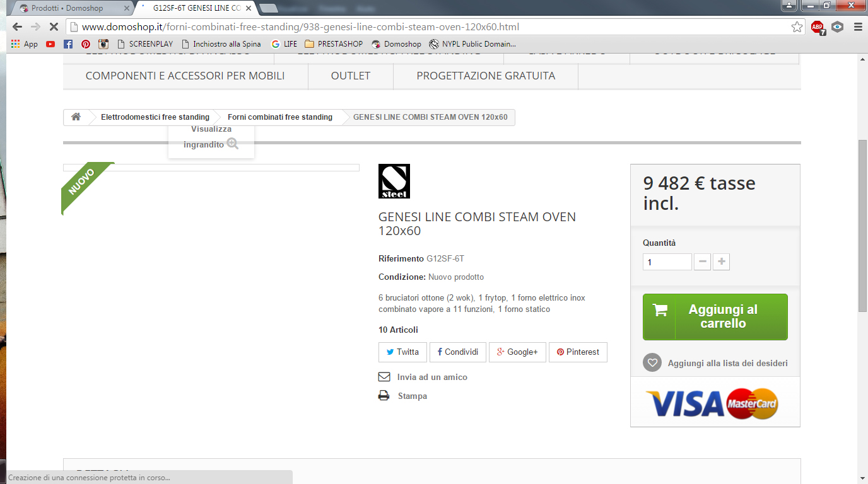Click the page vertical scrollbar thumb
The width and height of the screenshot is (868, 484).
863,225
